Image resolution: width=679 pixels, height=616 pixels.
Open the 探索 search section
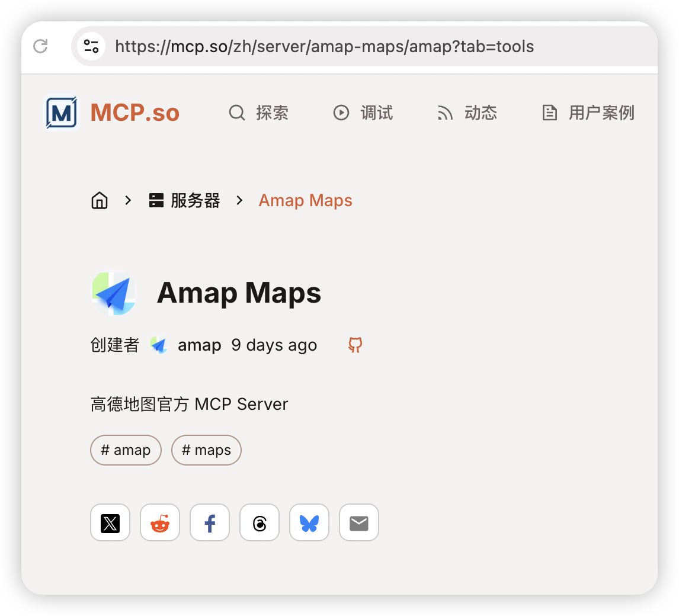point(259,113)
